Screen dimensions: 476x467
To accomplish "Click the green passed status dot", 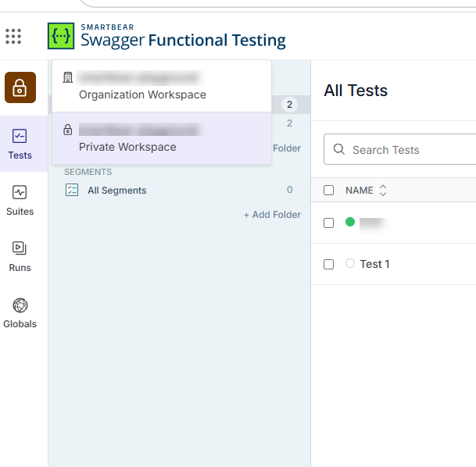I will pyautogui.click(x=350, y=222).
